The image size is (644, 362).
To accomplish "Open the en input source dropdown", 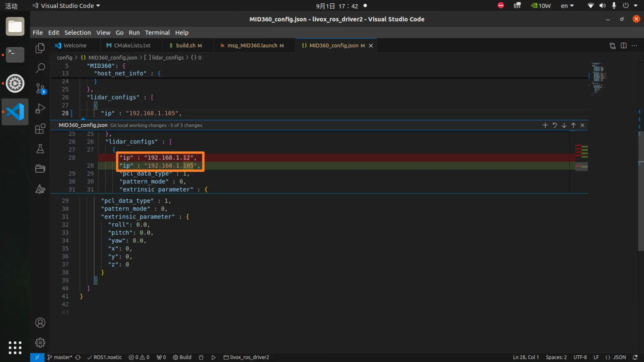I will pyautogui.click(x=567, y=6).
